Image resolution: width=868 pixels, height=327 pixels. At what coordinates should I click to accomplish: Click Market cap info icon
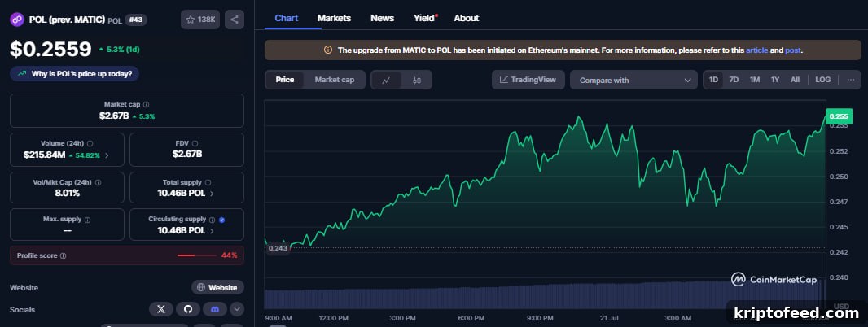point(146,104)
